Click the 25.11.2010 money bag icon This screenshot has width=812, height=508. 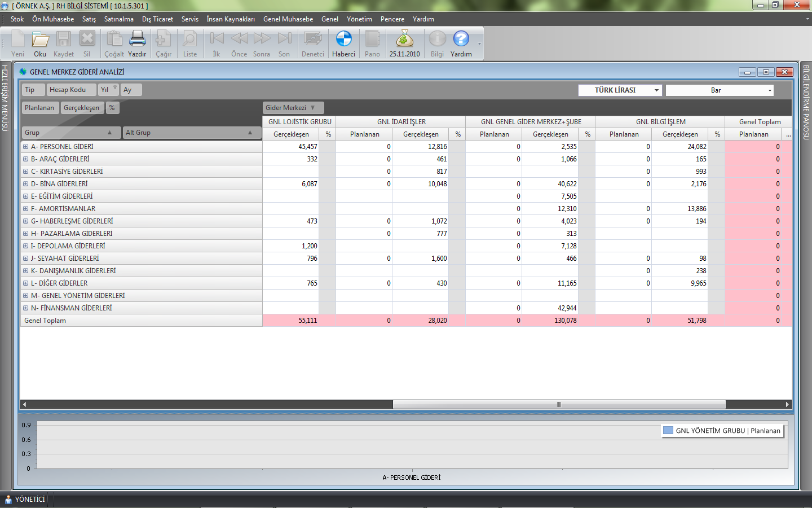point(404,40)
